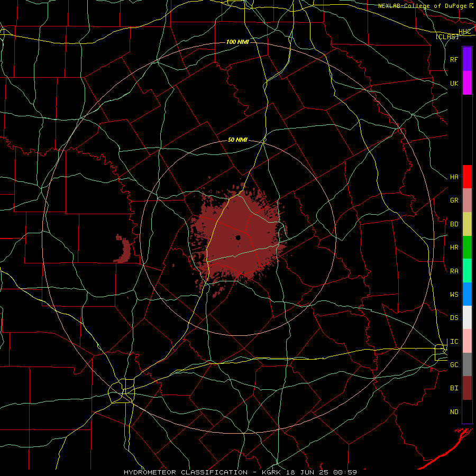The width and height of the screenshot is (476, 476).
Task: Click the "100 NMI" range ring label
Action: (x=237, y=42)
